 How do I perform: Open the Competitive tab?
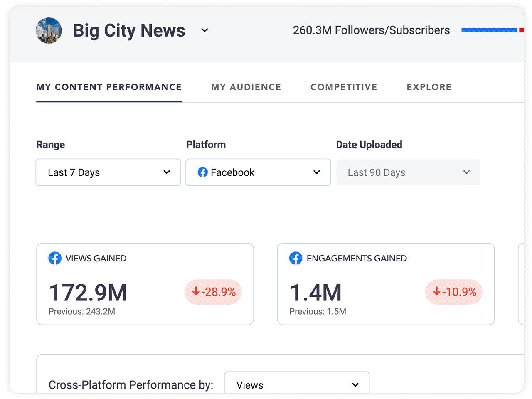tap(344, 87)
